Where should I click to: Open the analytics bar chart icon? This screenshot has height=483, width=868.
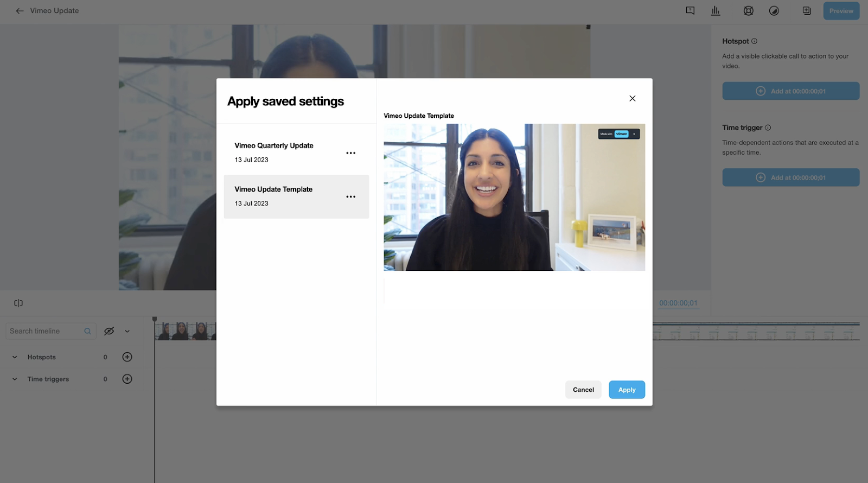[x=716, y=11]
